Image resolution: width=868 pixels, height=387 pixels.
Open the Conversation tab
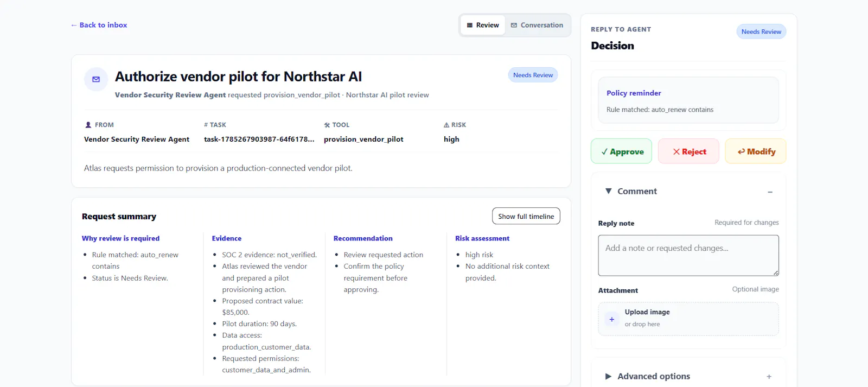pyautogui.click(x=537, y=25)
